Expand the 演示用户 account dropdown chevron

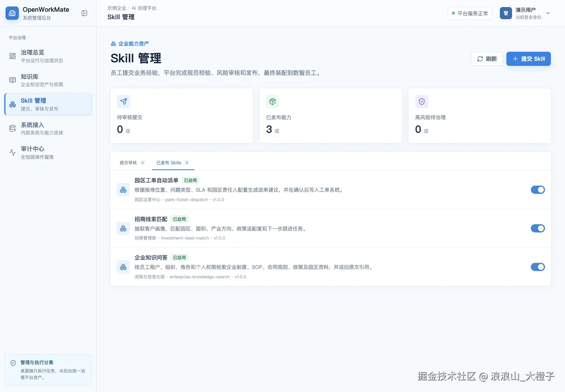(x=548, y=13)
